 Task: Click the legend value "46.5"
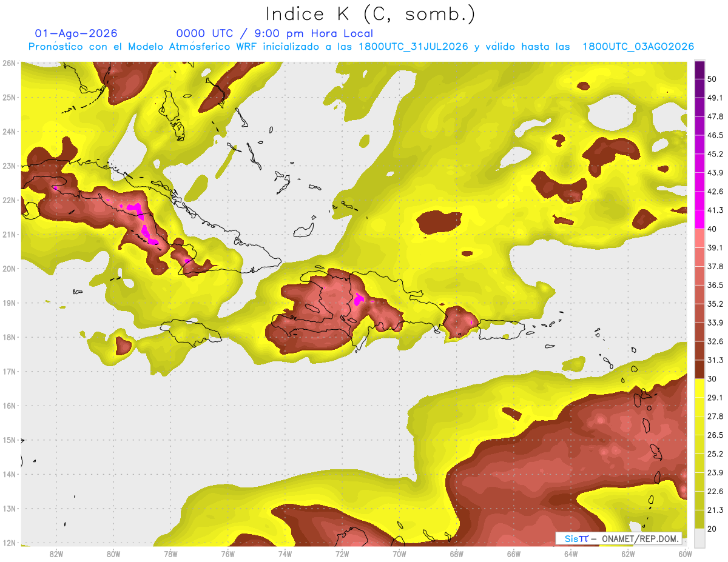[715, 135]
